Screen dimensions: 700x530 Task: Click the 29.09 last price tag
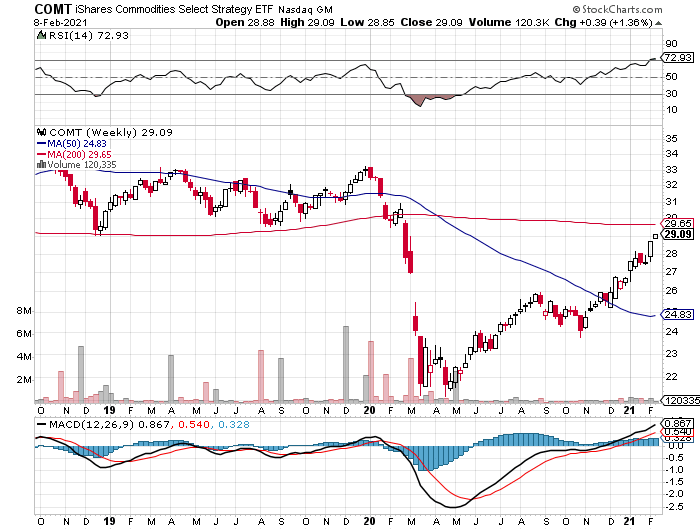(x=678, y=234)
